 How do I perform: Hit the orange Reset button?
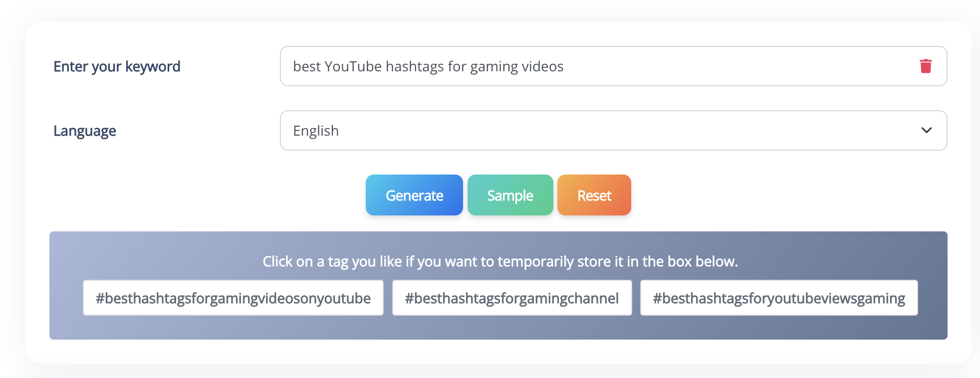tap(594, 195)
